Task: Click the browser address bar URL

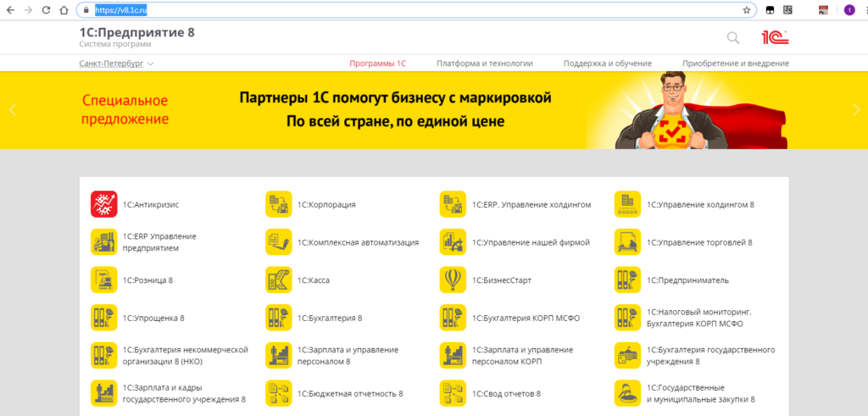Action: 120,10
